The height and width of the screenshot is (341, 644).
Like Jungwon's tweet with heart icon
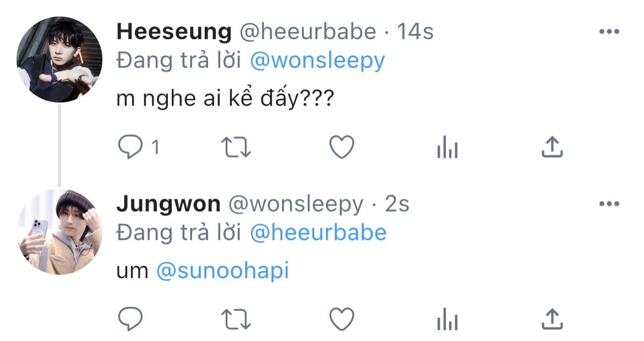(342, 319)
